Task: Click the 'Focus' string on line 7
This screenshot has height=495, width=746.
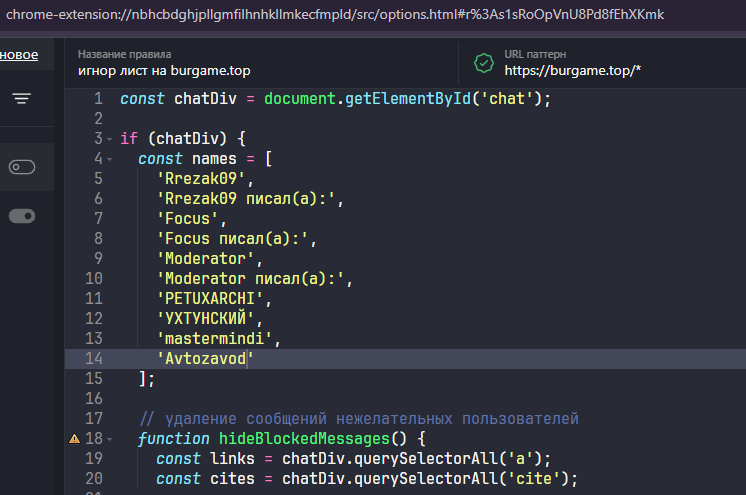Action: pyautogui.click(x=187, y=218)
